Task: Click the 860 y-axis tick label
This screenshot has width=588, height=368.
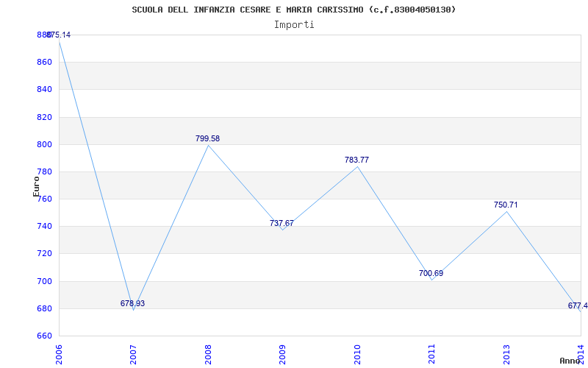Action: click(44, 62)
